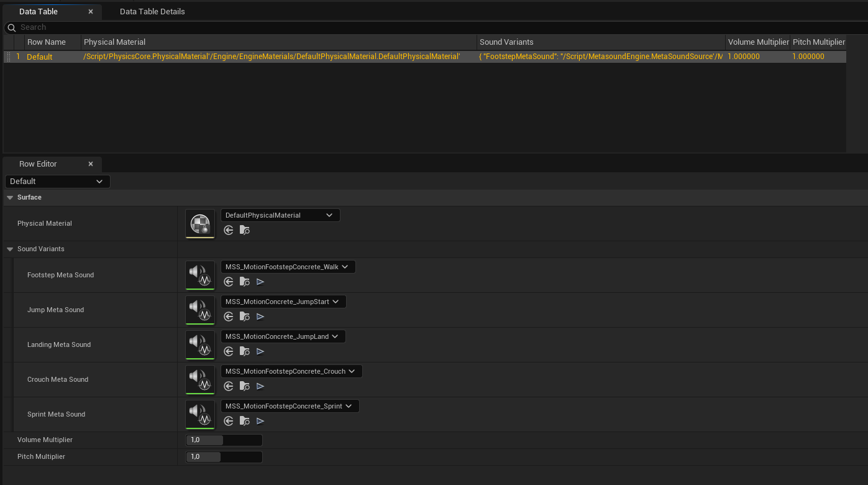Open the MSS_MotionConcrete_JumpLand asset dropdown

coord(283,336)
